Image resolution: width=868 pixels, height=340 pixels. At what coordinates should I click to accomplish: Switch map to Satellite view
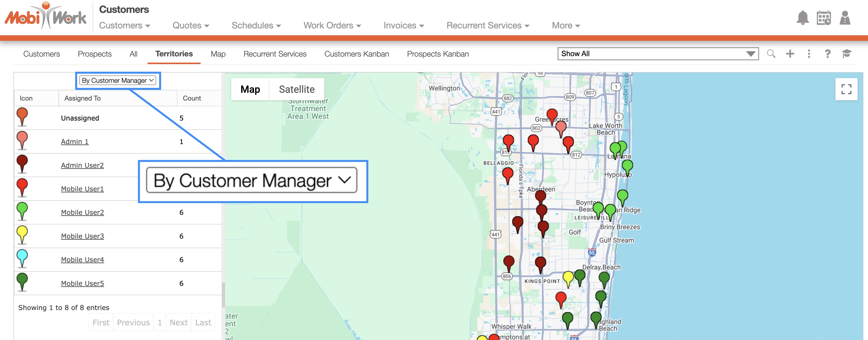(x=297, y=89)
